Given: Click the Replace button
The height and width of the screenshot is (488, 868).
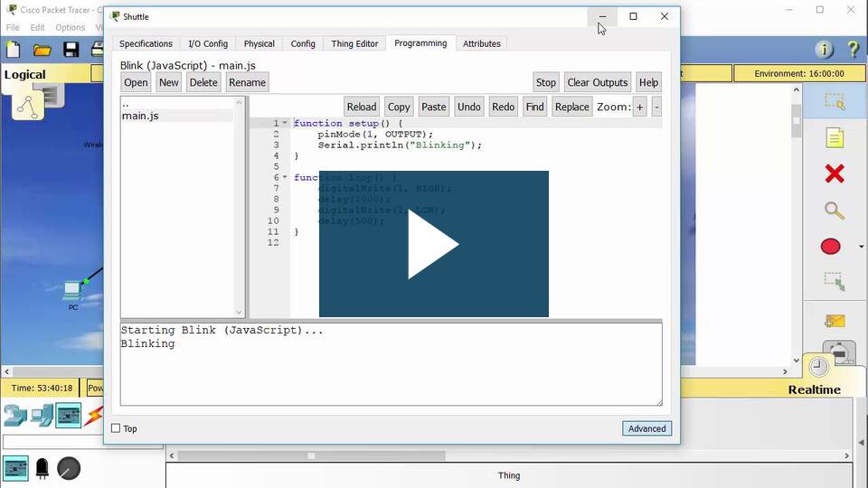Looking at the screenshot, I should [571, 107].
